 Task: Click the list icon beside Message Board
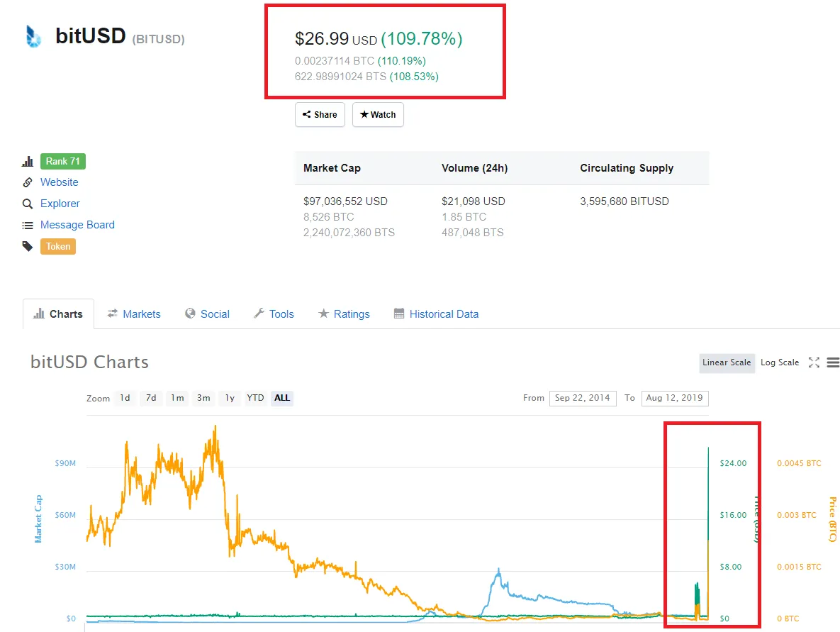tap(28, 225)
